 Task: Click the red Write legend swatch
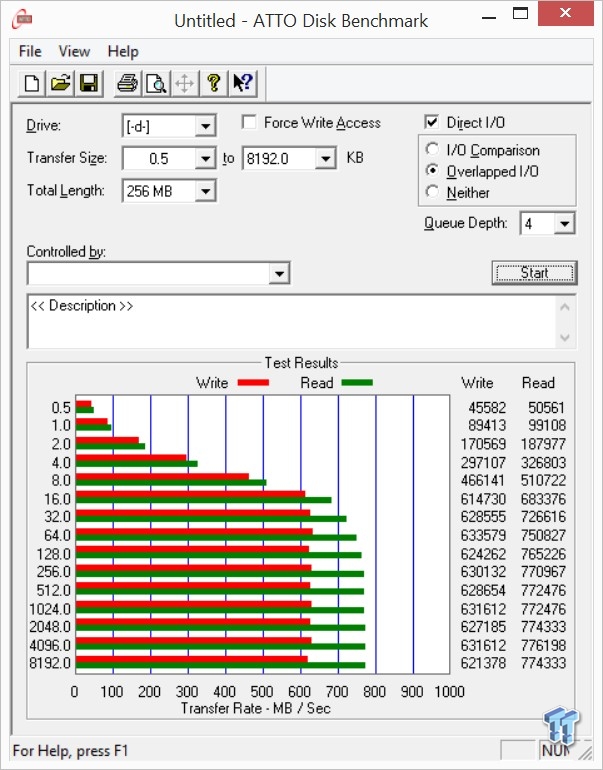click(253, 383)
